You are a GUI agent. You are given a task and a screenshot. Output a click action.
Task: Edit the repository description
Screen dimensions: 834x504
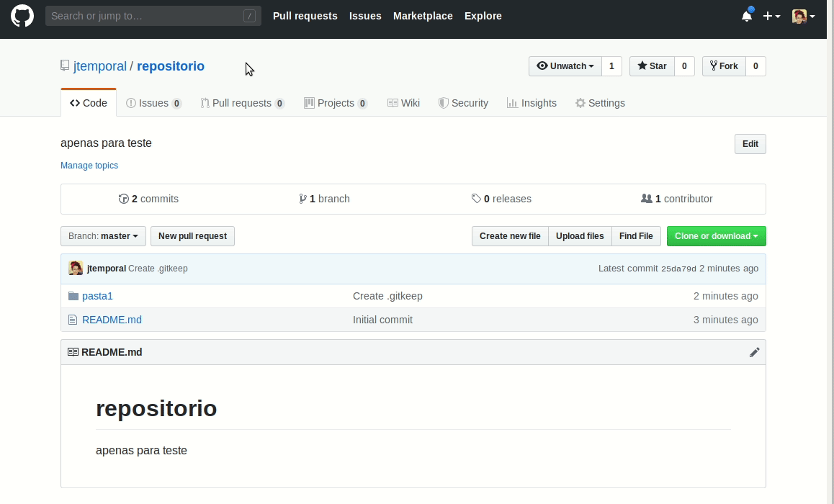[x=750, y=144]
